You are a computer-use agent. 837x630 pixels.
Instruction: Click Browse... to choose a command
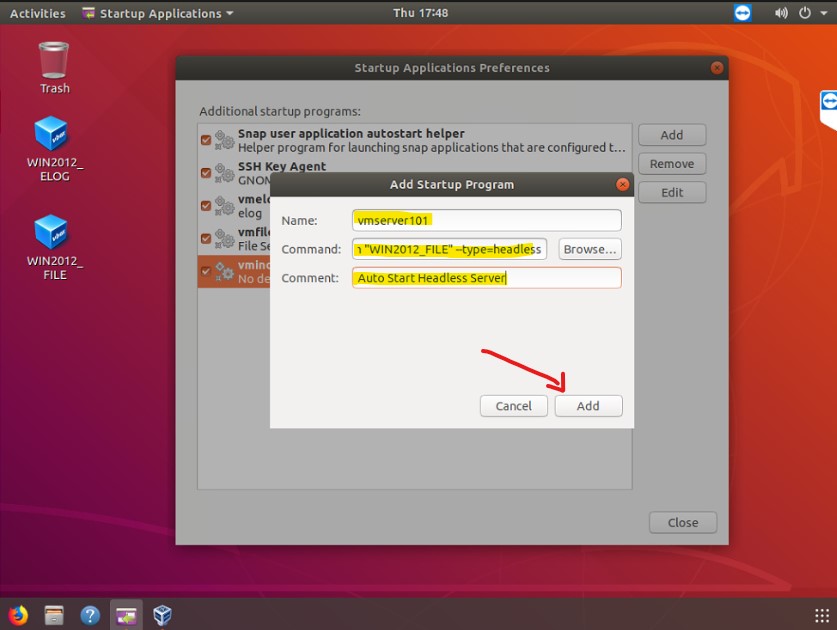coord(589,249)
